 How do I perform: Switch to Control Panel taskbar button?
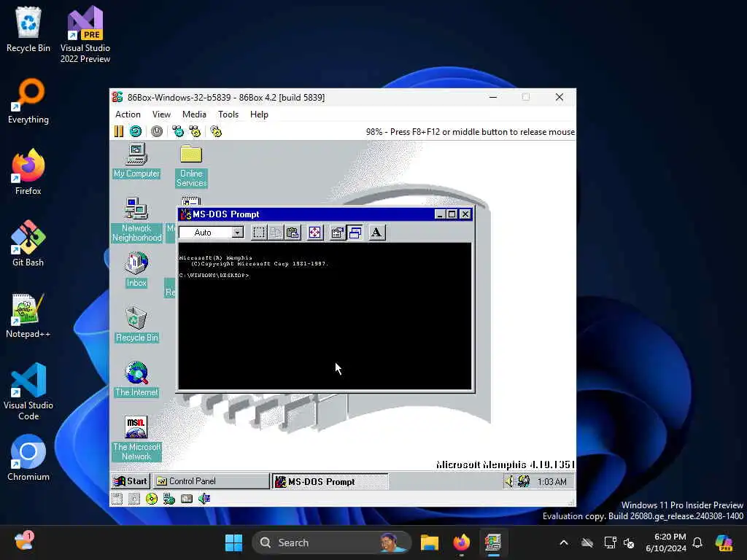[211, 481]
